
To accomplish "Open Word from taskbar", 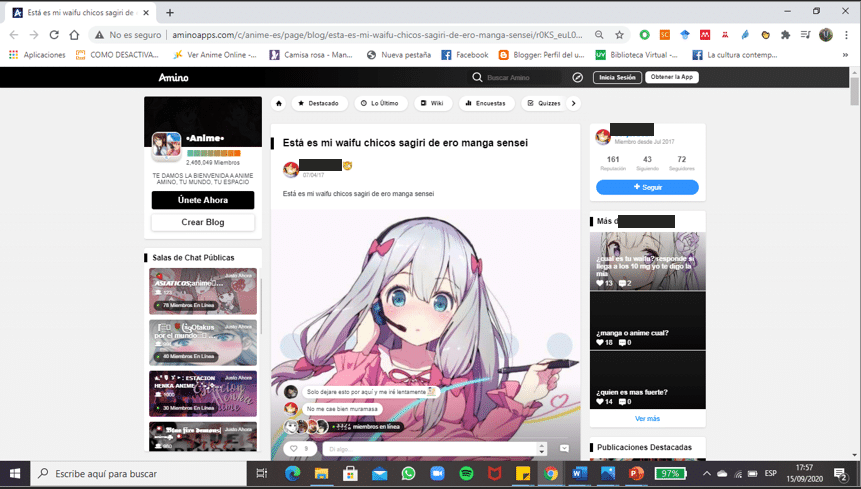I will pos(579,473).
